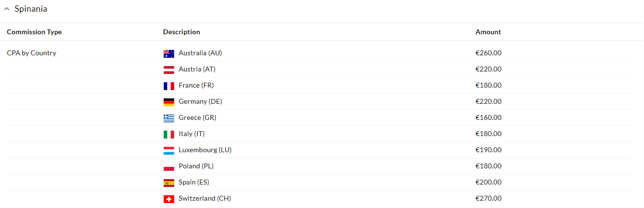Screen dimensions: 644x208
Task: Click the France flag icon
Action: [169, 86]
